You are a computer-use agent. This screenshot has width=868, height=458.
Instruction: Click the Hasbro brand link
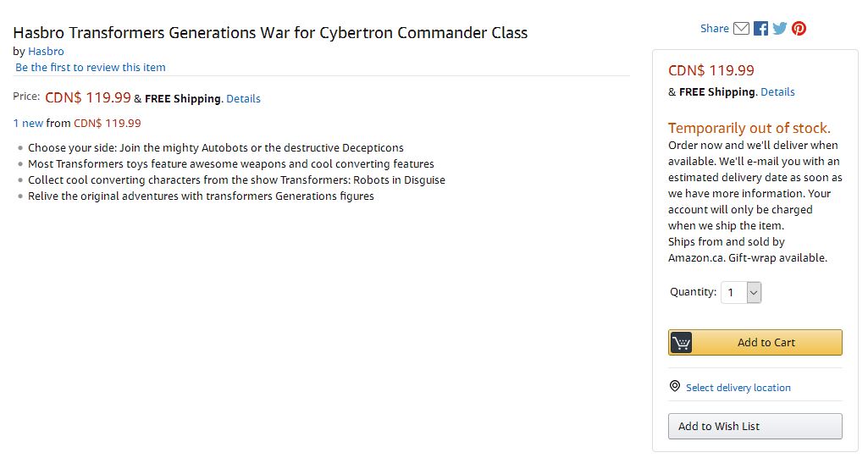(x=46, y=52)
